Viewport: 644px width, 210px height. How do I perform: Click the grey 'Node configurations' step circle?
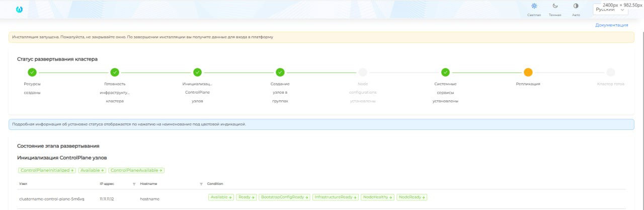363,72
